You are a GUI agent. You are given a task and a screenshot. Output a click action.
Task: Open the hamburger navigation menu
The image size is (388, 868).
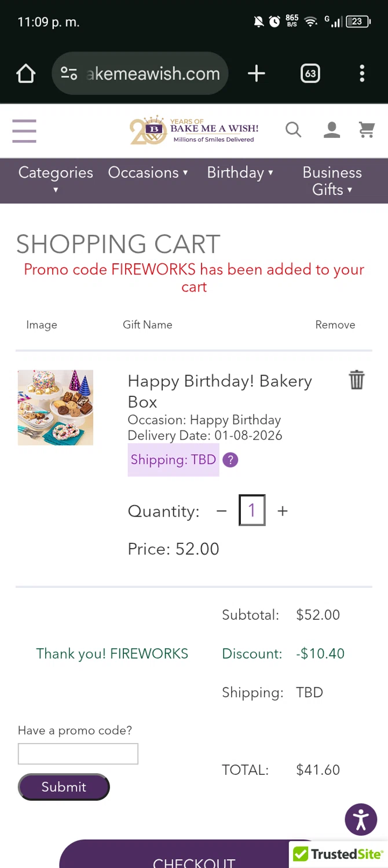24,131
